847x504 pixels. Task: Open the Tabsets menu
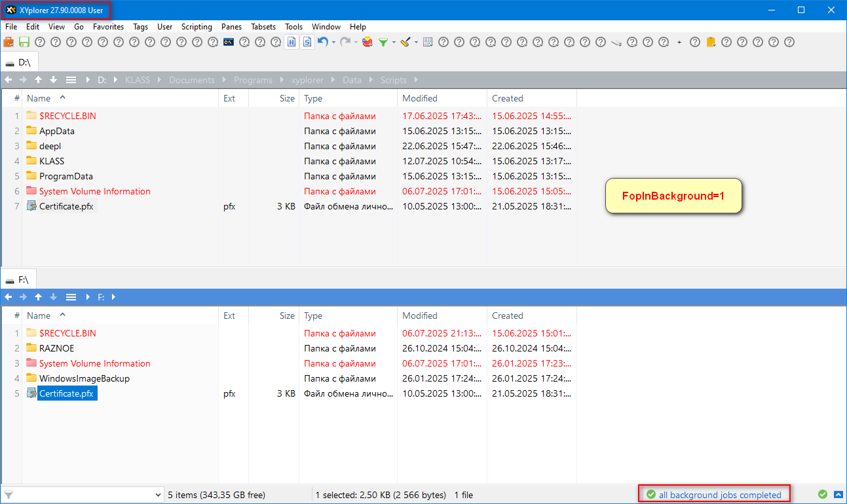tap(263, 27)
